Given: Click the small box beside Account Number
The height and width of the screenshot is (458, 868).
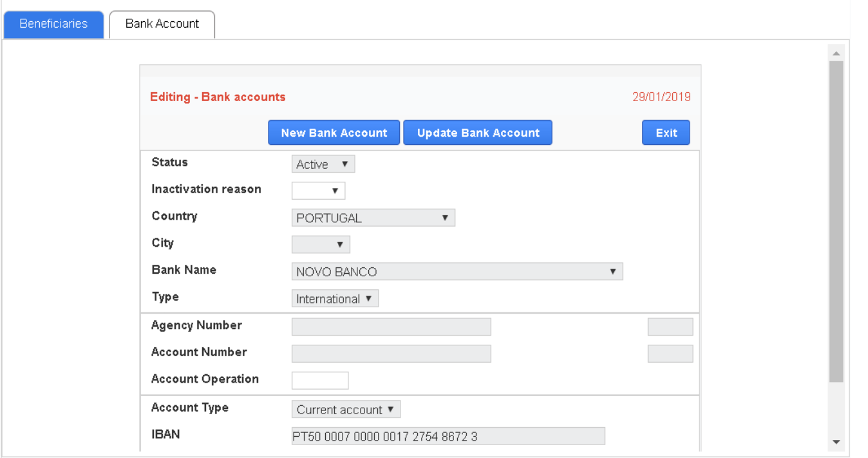Looking at the screenshot, I should click(670, 354).
